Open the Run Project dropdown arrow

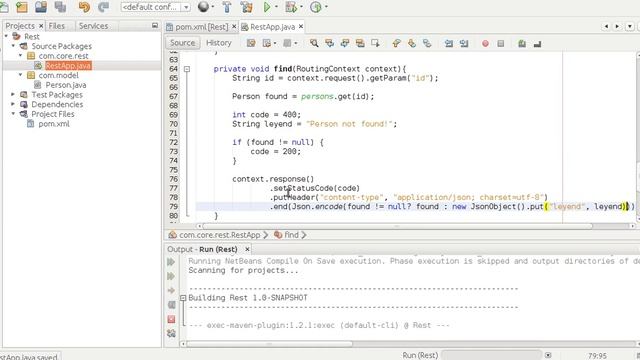[x=276, y=7]
